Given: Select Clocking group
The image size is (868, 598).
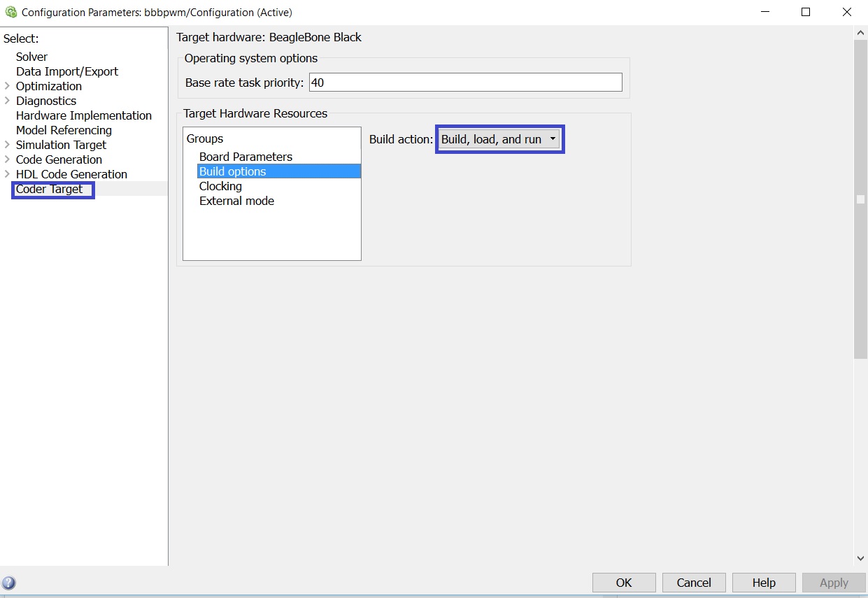Looking at the screenshot, I should pyautogui.click(x=220, y=186).
